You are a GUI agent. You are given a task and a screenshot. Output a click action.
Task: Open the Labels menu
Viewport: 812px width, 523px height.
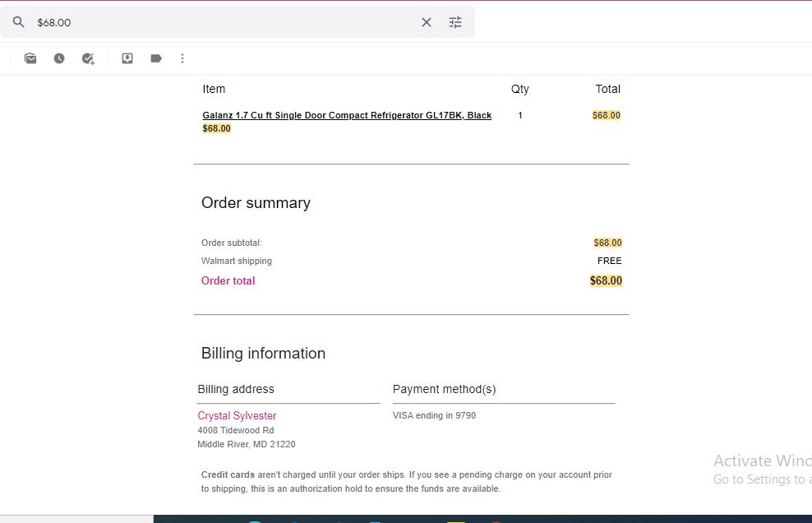156,58
